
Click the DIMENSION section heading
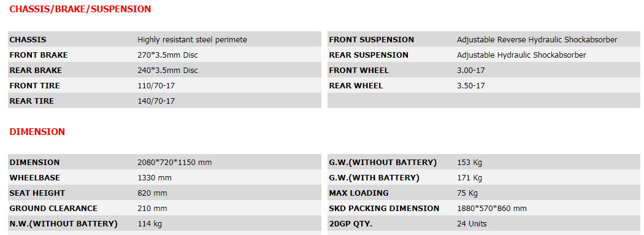point(37,132)
